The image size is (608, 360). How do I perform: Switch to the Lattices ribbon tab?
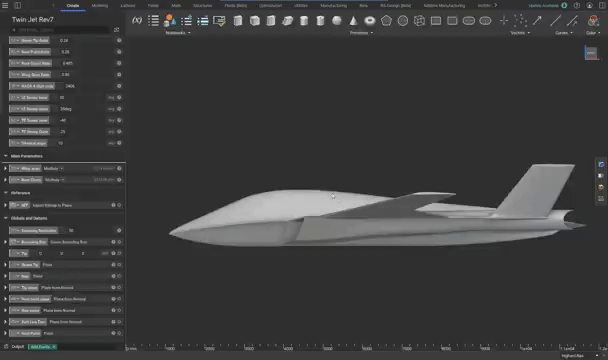[x=128, y=5]
